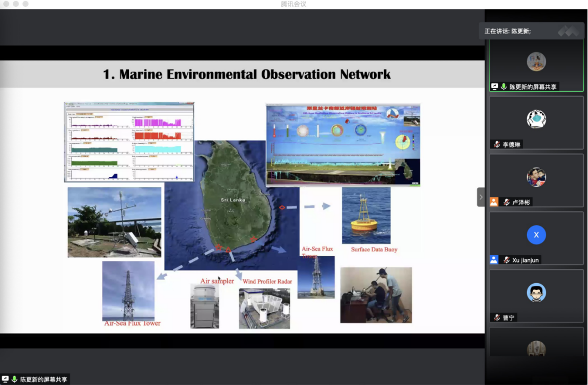Click the orange host icon beside 卢泽彬
588x385 pixels.
click(x=494, y=202)
